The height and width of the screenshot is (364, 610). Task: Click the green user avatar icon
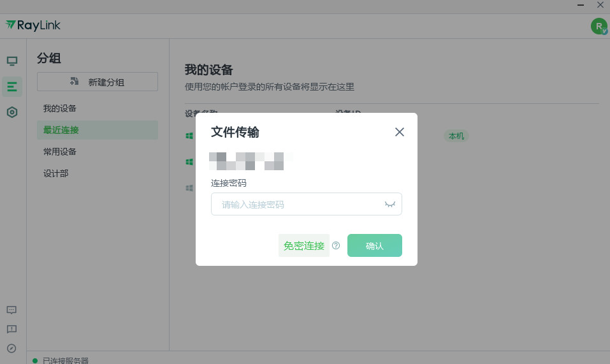coord(599,26)
